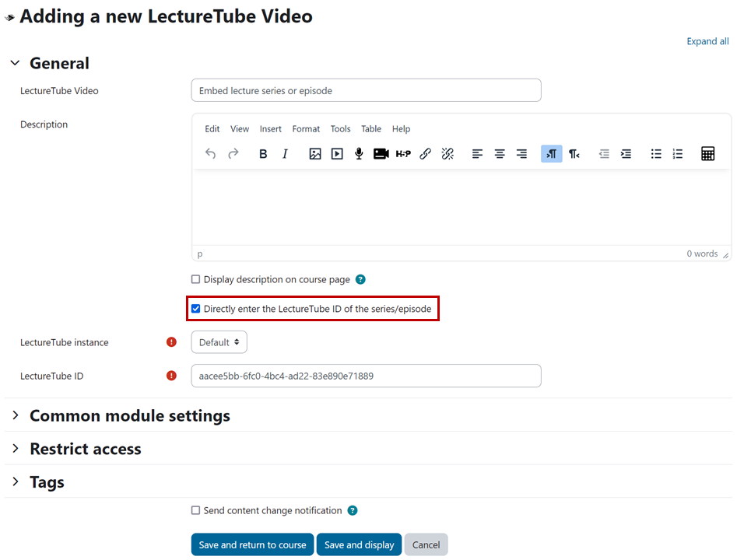The width and height of the screenshot is (744, 560).
Task: Open the View menu in the editor
Action: click(x=240, y=129)
